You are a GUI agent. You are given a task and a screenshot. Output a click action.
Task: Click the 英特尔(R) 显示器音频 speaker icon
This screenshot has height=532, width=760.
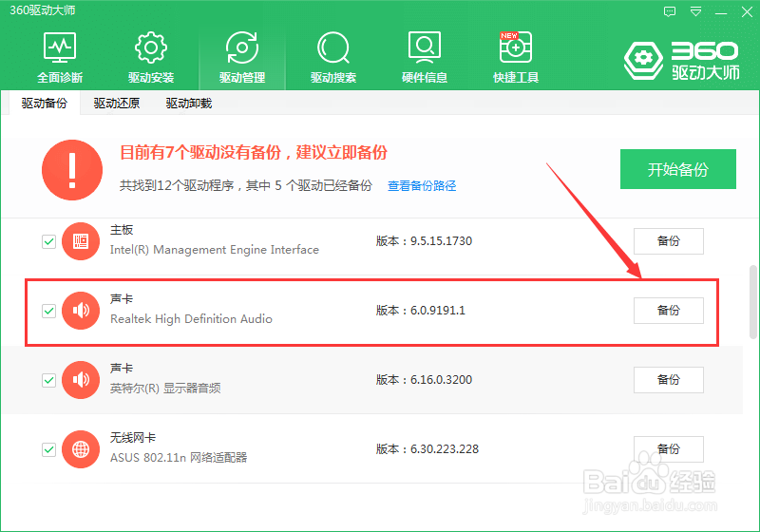tap(81, 380)
